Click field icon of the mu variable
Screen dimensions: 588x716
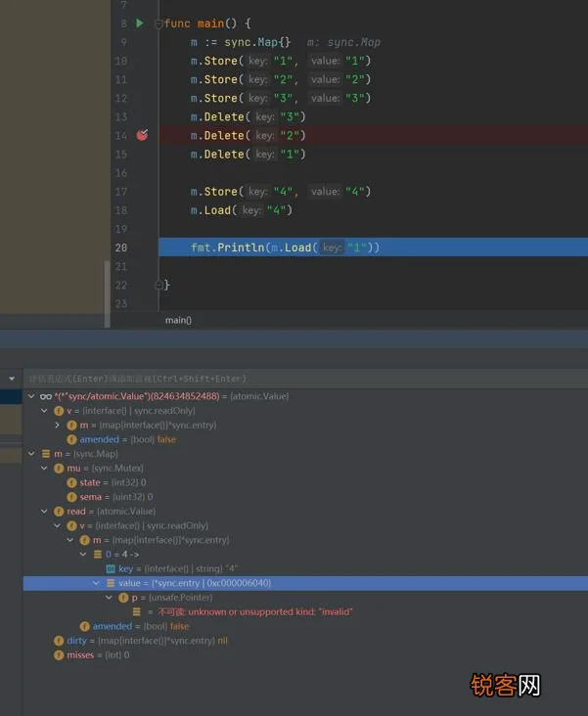(59, 469)
